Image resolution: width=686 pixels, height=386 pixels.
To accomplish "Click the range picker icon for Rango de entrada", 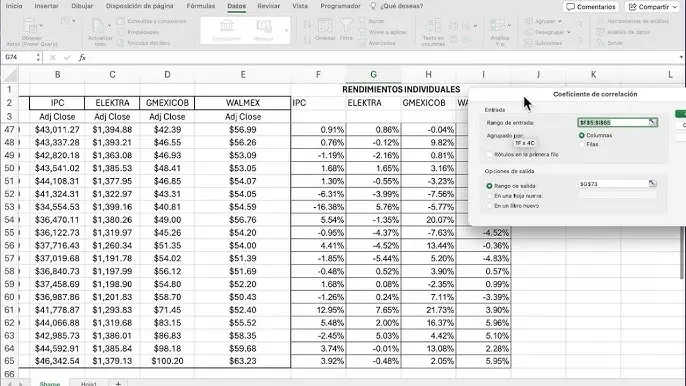I will [652, 122].
